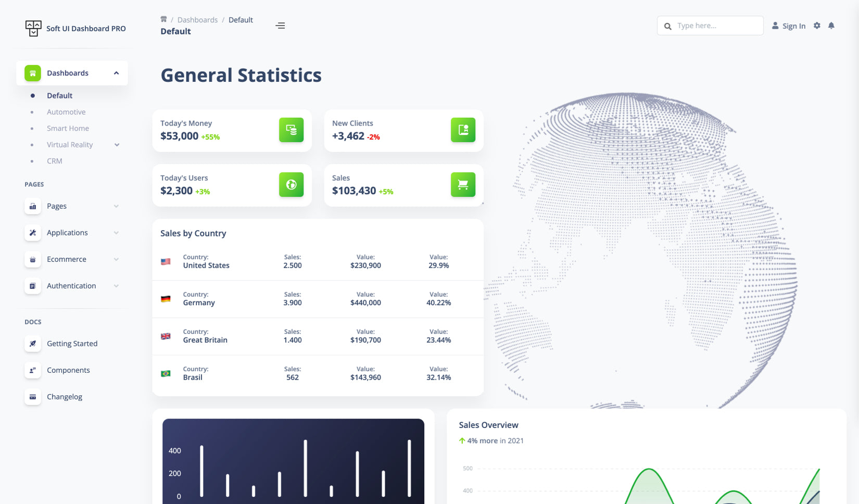Viewport: 859px width, 504px height.
Task: Click the $2,300 Today's Users value
Action: pos(176,191)
